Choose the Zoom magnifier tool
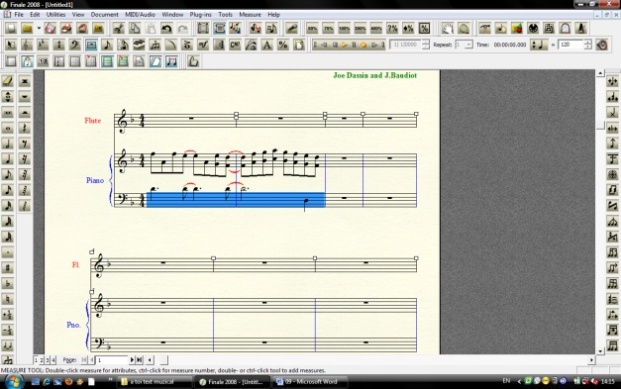Image resolution: width=621 pixels, height=389 pixels. pyautogui.click(x=464, y=28)
